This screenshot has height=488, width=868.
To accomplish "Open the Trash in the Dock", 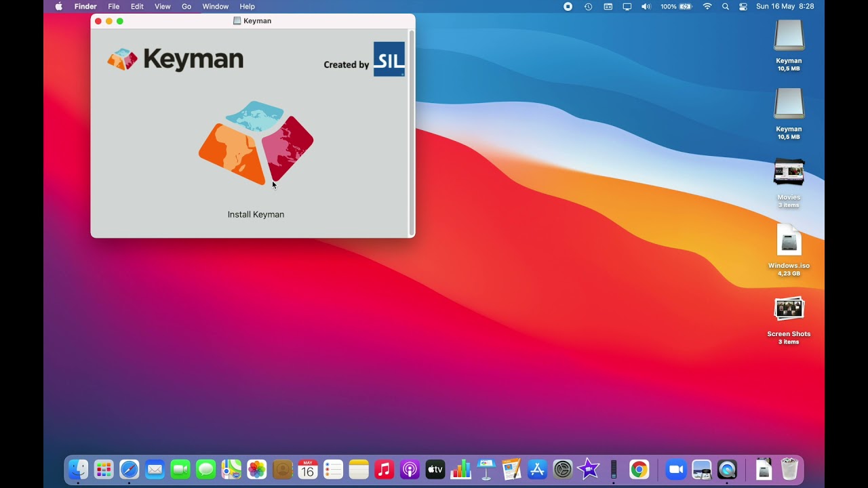I will (789, 469).
